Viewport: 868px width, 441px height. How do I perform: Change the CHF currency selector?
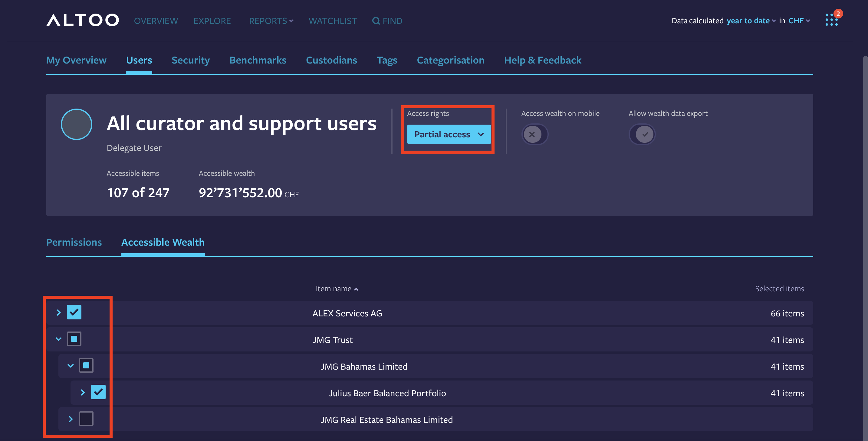click(x=799, y=21)
